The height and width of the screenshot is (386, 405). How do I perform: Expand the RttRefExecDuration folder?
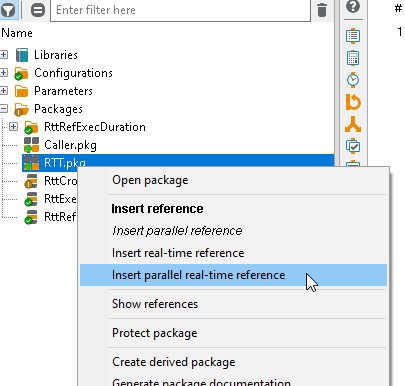pos(14,127)
